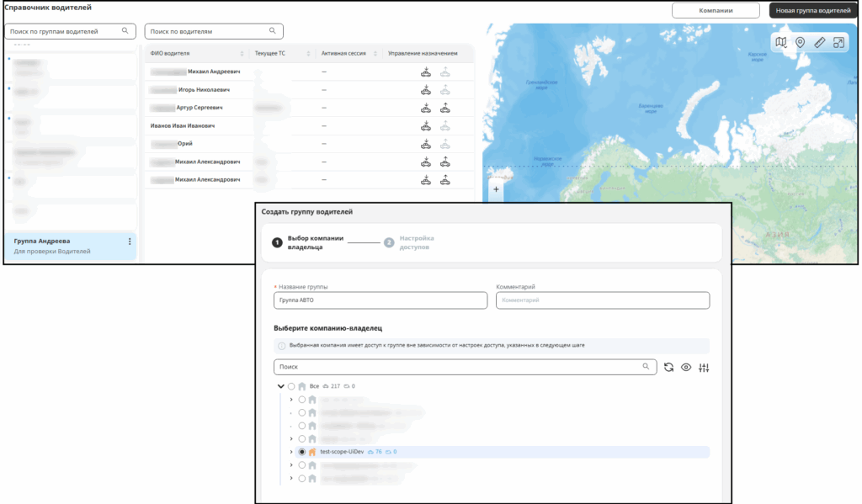Open the map layers icon
Viewport: 862px width, 504px height.
point(780,42)
